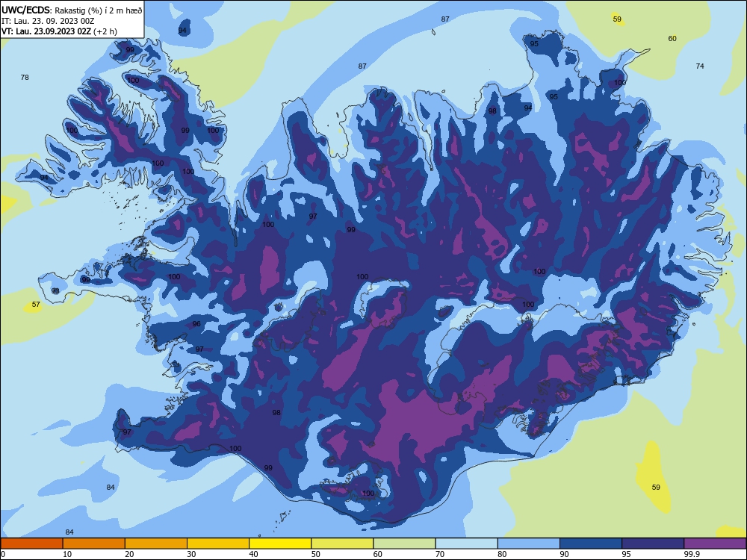747x560 pixels.
Task: Click the 'VT: Lau. 23.09.2023 02Z (+2 h)' line
Action: coord(59,31)
